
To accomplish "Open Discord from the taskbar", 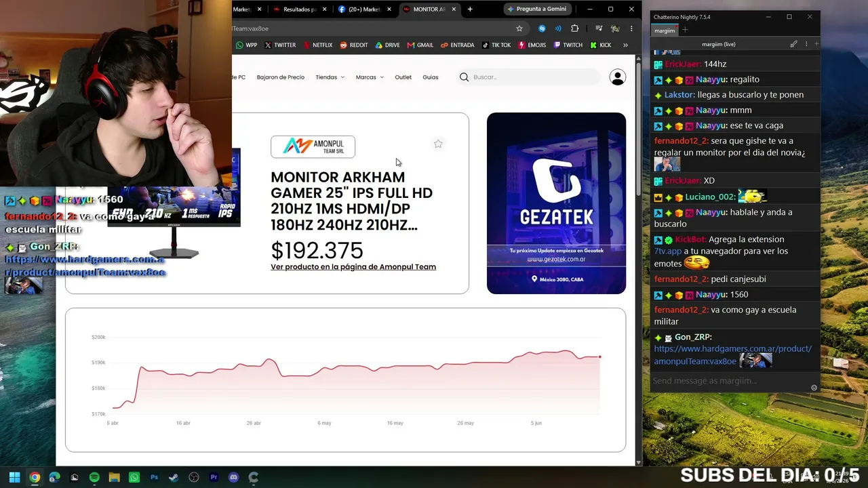I will 234,477.
